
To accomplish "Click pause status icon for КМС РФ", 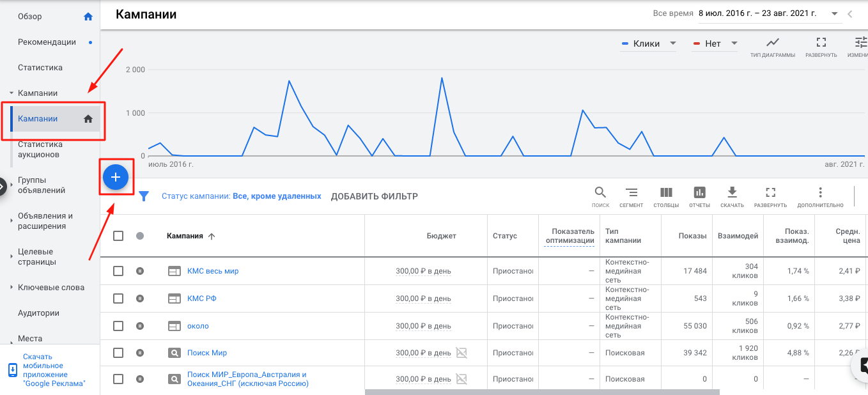I will tap(140, 298).
